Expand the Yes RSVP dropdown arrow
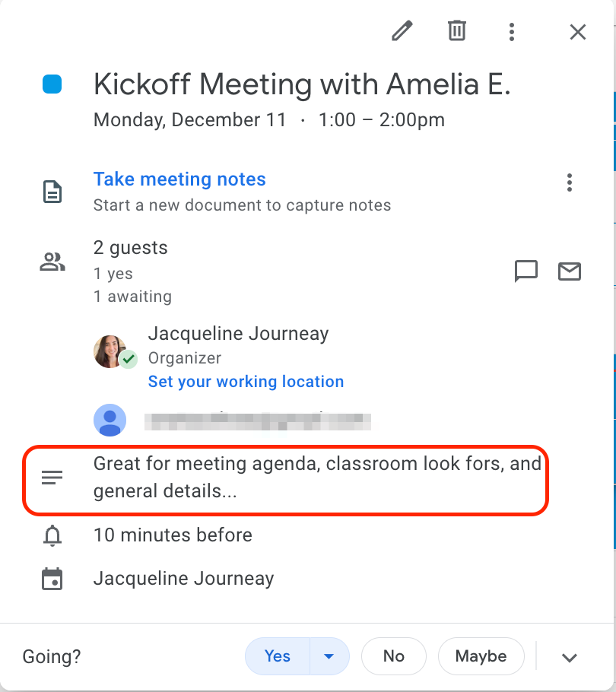Screen dimensions: 616x692 [329, 656]
